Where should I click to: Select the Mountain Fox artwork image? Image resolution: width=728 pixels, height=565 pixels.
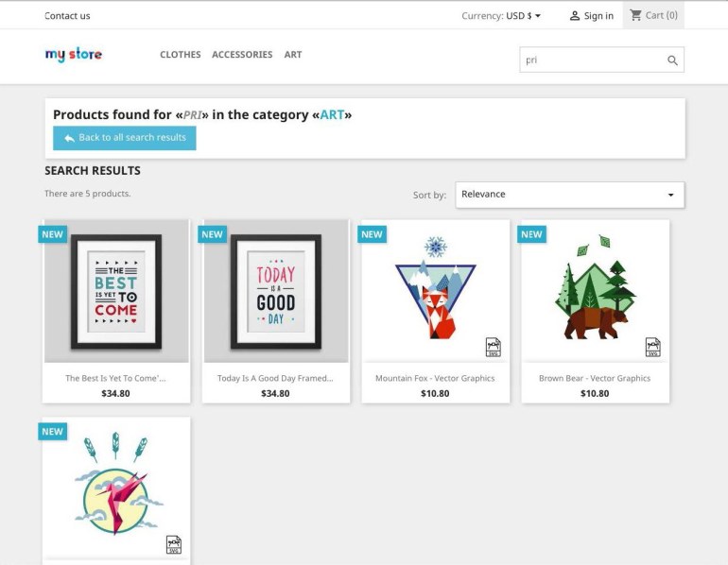[436, 291]
